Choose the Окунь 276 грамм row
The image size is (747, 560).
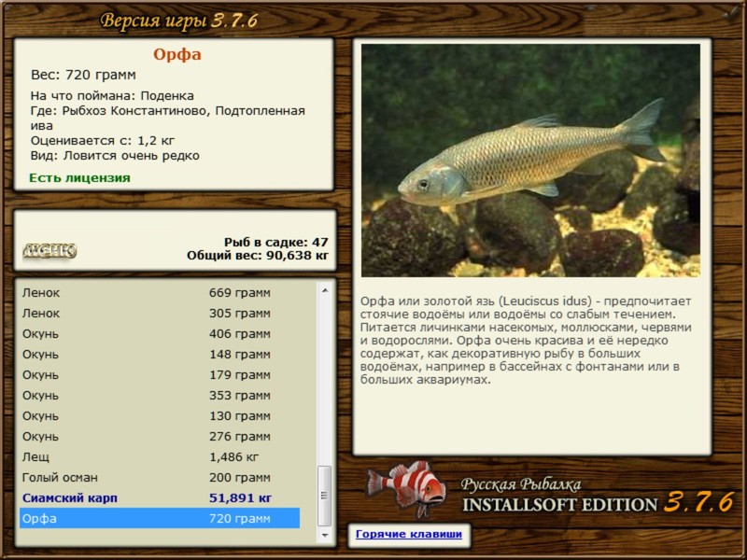(159, 437)
